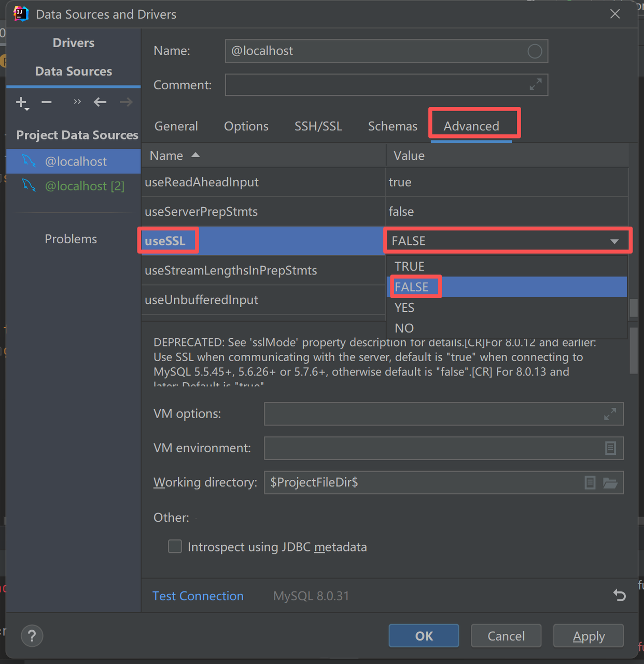This screenshot has height=664, width=644.
Task: Browse for working directory folder
Action: pyautogui.click(x=610, y=482)
